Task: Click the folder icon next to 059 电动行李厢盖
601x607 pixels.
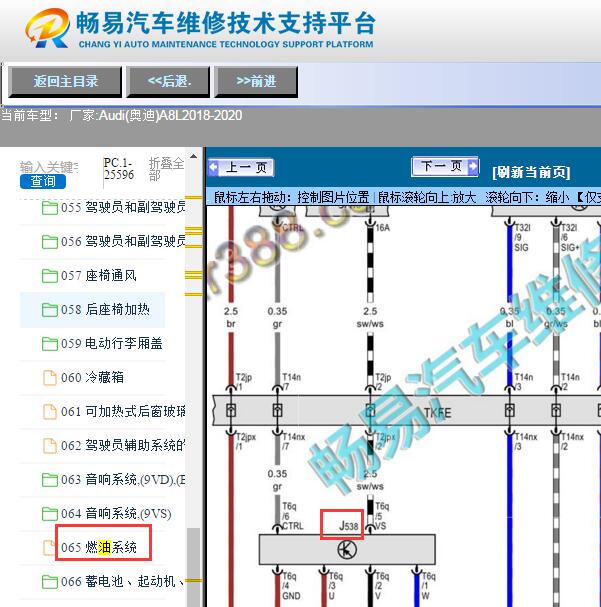Action: pos(50,344)
